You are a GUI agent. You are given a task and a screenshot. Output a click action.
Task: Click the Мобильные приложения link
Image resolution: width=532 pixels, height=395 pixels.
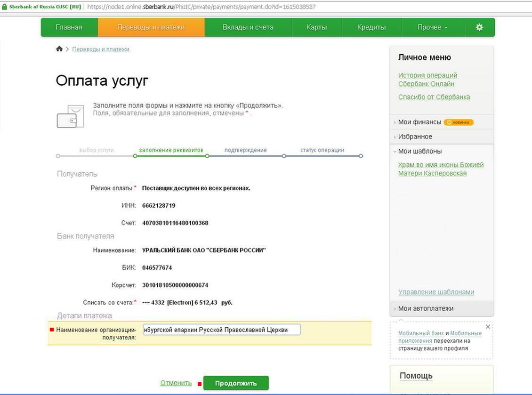click(466, 333)
